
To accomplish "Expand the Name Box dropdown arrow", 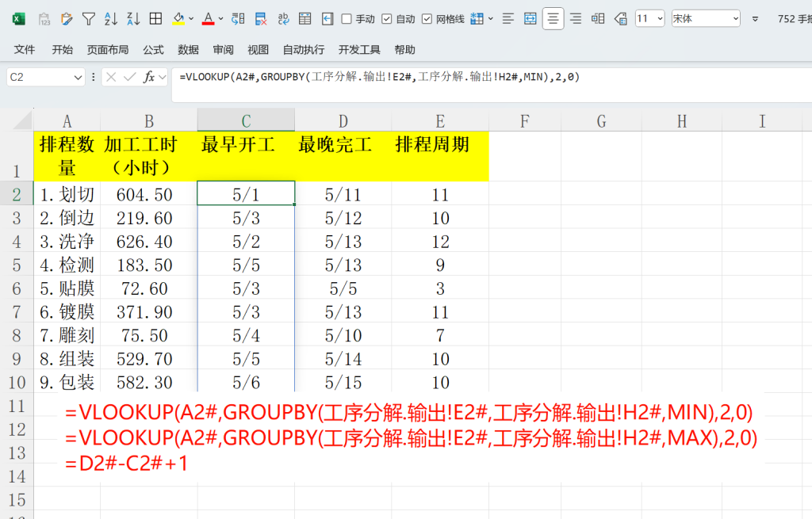I will [79, 78].
